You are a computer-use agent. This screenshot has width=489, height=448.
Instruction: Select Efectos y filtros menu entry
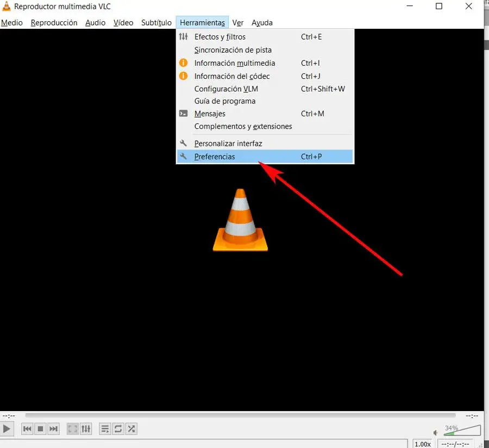click(x=265, y=37)
